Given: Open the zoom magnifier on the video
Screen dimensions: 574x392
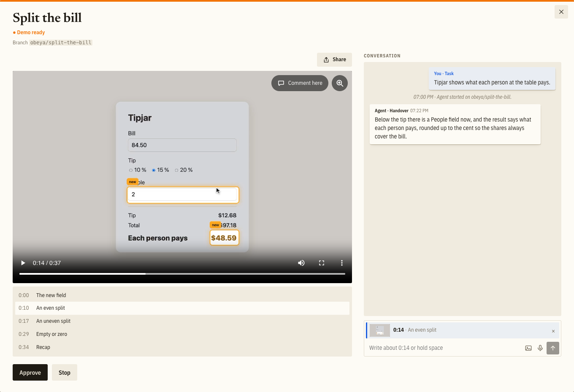Looking at the screenshot, I should coord(340,83).
